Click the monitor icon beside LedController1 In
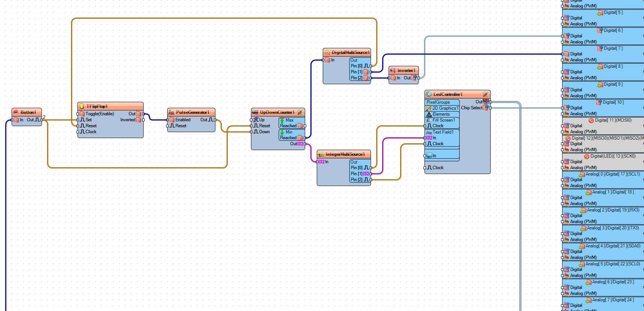The width and height of the screenshot is (644, 311). 429,156
